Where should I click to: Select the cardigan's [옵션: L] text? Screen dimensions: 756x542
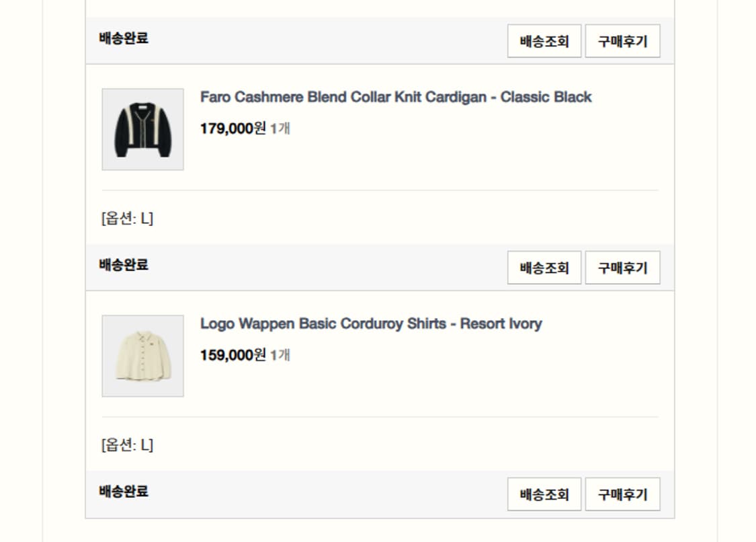tap(127, 219)
